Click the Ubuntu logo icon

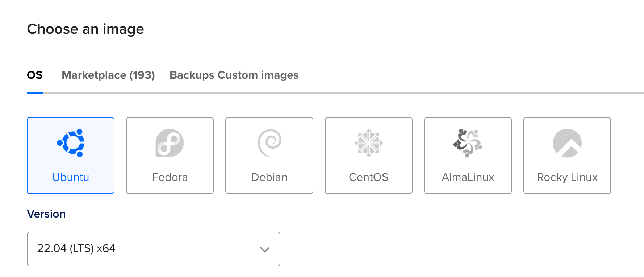pos(71,143)
